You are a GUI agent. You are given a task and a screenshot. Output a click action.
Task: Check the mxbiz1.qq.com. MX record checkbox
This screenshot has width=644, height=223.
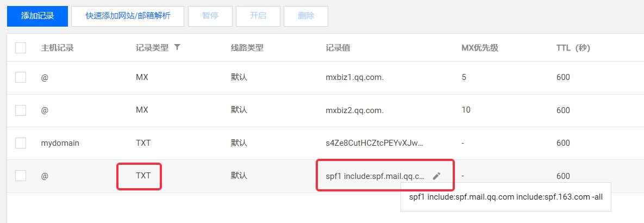[21, 77]
